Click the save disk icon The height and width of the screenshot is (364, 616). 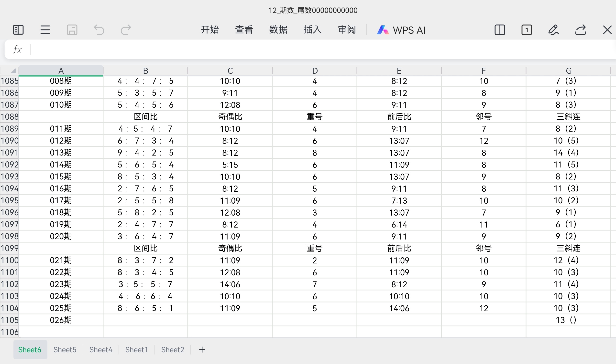72,30
